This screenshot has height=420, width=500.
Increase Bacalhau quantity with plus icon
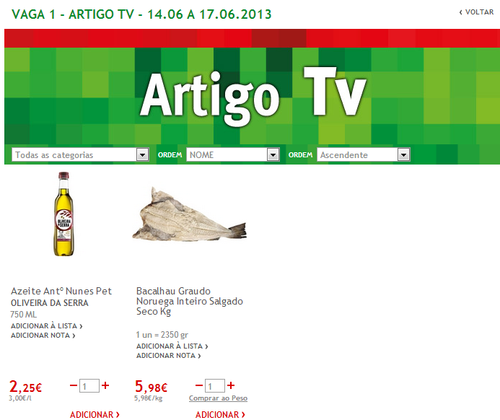[231, 386]
